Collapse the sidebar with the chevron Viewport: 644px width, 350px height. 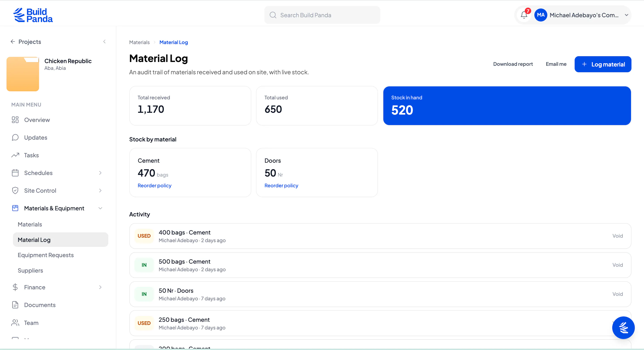point(104,41)
